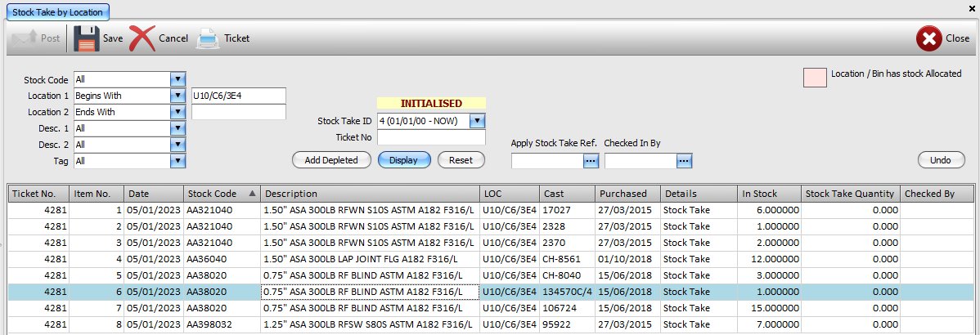Close the panel with the small top-right x
This screenshot has width=980, height=335.
[971, 7]
